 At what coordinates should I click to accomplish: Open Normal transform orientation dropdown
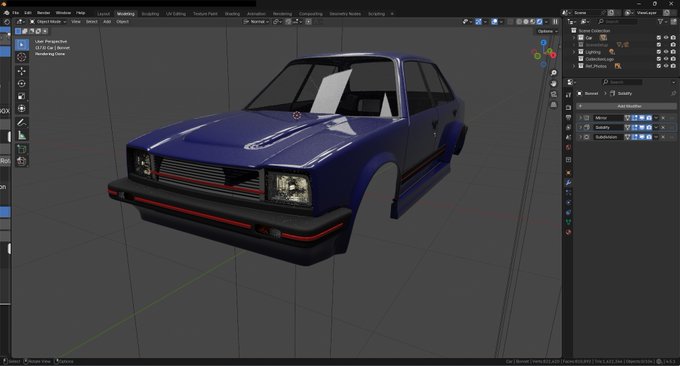click(x=256, y=21)
